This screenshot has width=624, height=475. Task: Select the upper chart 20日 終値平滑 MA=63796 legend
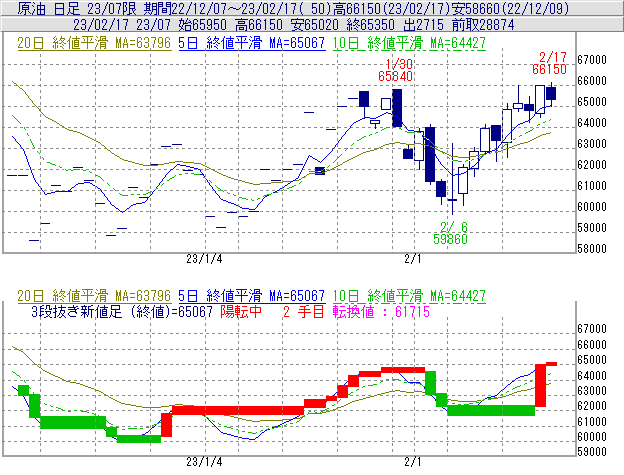point(94,43)
